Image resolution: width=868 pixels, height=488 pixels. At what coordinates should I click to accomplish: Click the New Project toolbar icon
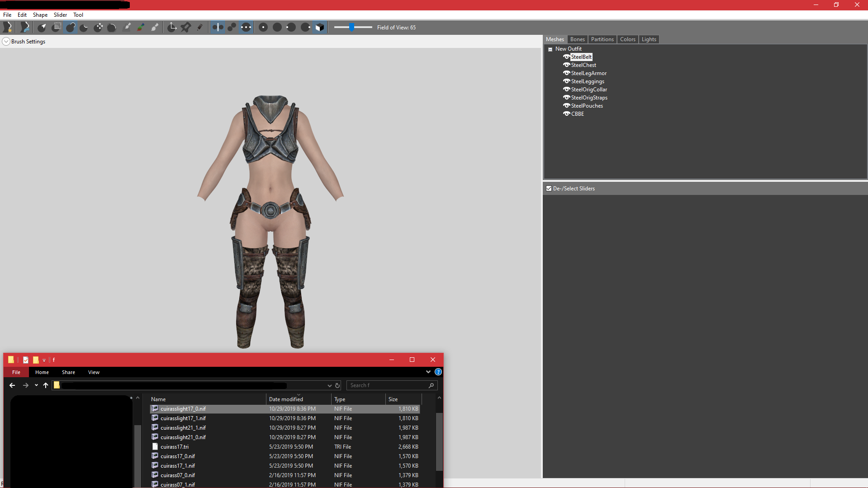[x=8, y=28]
